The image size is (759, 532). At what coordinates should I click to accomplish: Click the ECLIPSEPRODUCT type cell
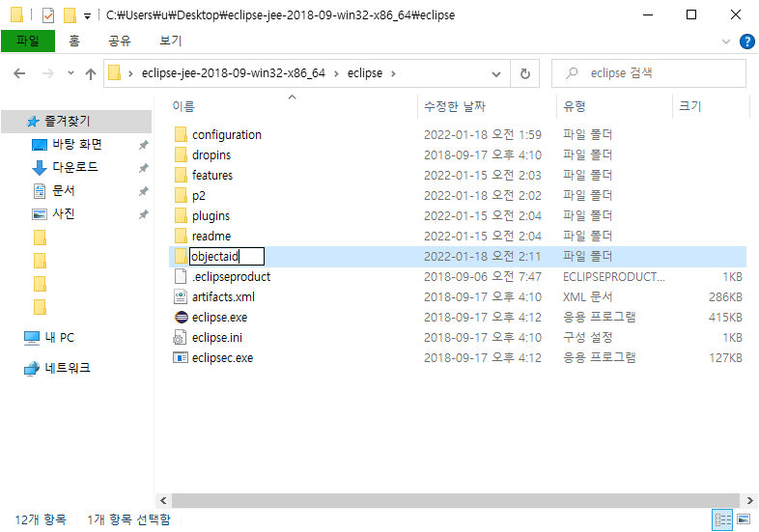click(614, 276)
